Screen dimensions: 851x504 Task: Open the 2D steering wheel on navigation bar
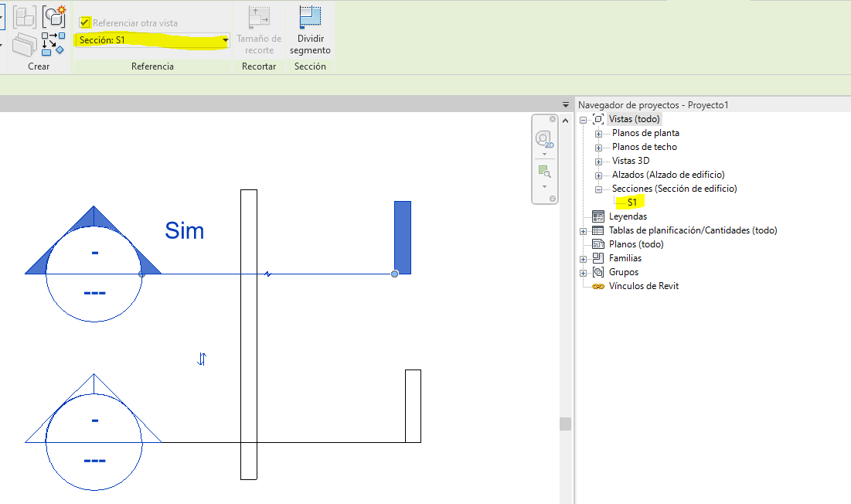544,138
